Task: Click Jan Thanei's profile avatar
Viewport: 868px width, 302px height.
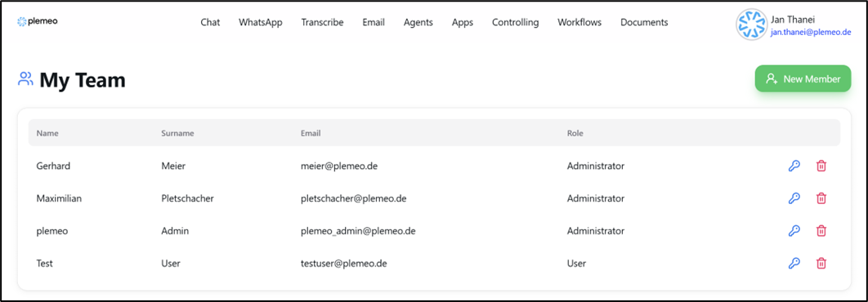Action: [751, 24]
